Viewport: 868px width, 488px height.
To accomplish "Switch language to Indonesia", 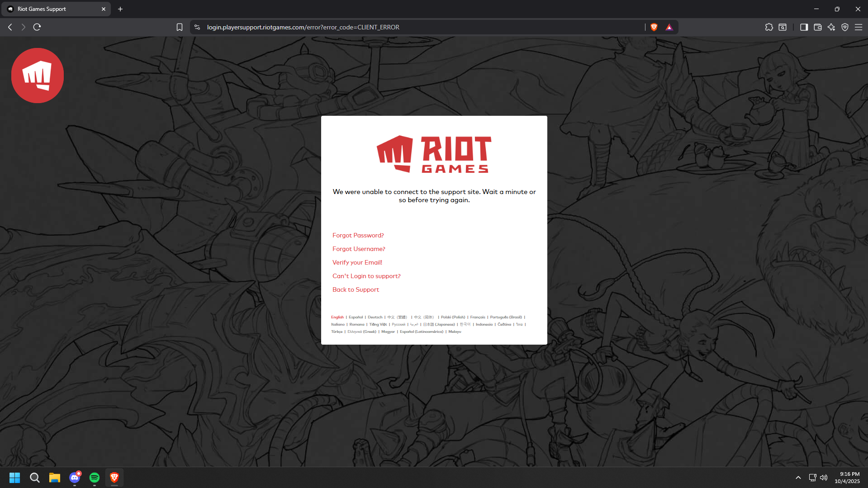I will coord(484,324).
